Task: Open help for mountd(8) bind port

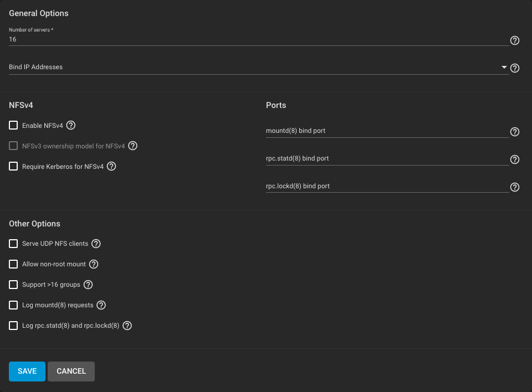Action: point(514,132)
